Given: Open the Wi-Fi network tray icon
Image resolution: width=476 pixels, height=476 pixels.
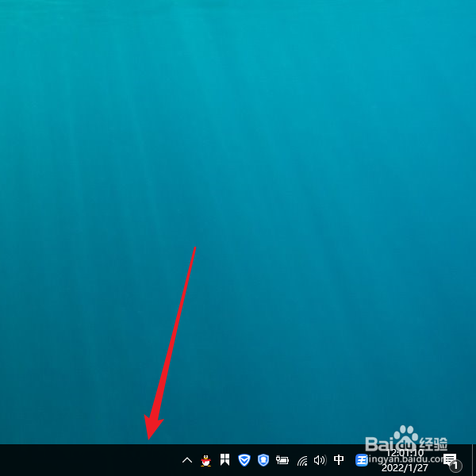Looking at the screenshot, I should [302, 461].
